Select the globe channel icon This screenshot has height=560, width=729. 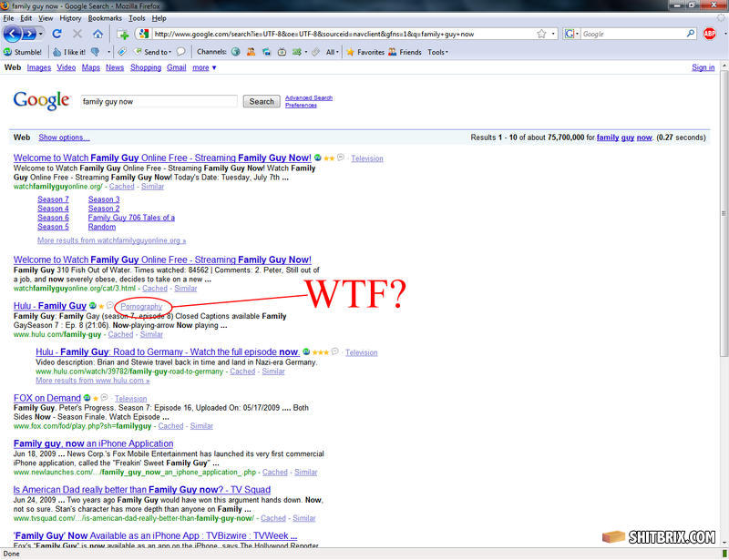236,52
